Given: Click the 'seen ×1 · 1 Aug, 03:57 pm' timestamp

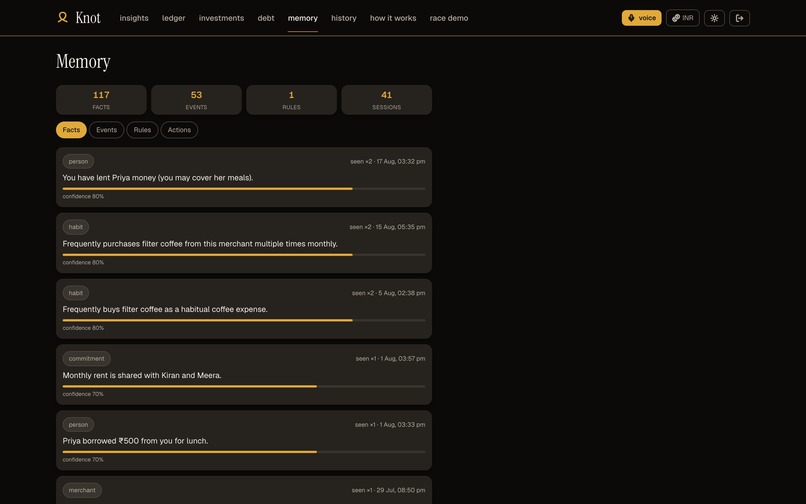Looking at the screenshot, I should 390,358.
